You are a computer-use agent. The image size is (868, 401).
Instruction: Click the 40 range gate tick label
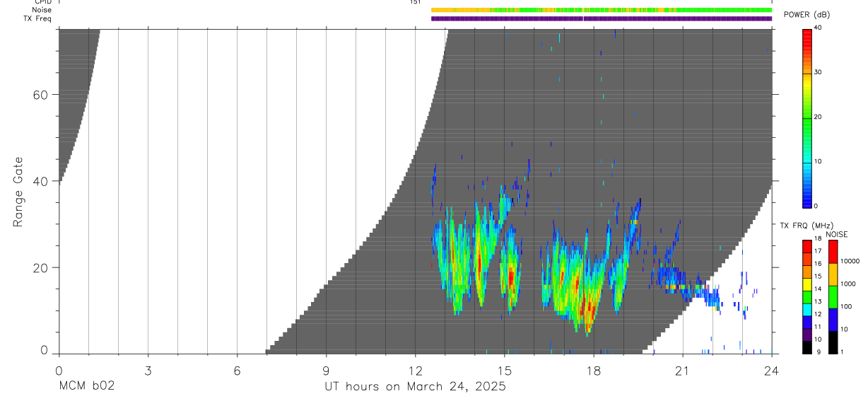[40, 181]
